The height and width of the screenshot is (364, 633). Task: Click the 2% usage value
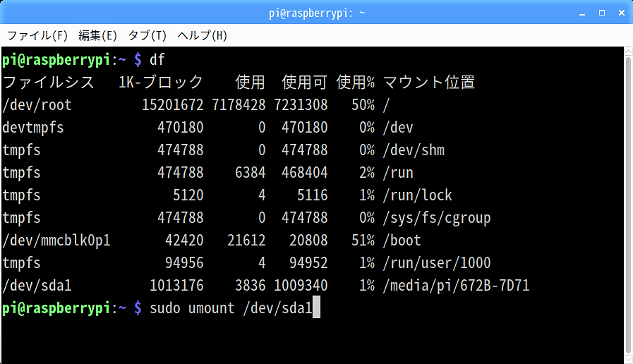click(x=367, y=173)
